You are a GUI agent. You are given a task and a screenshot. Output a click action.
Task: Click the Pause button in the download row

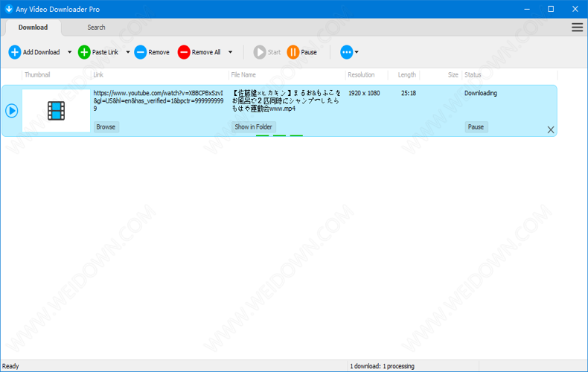(x=476, y=126)
